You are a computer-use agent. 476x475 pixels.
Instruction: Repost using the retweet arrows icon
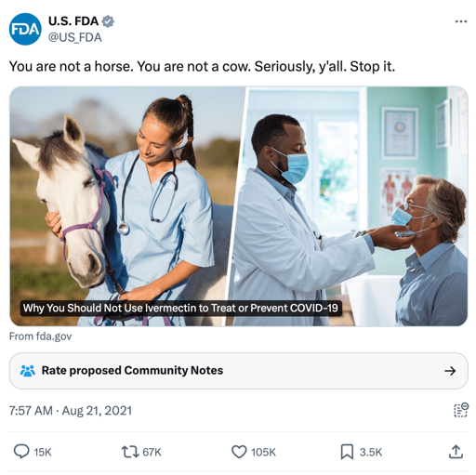click(130, 452)
